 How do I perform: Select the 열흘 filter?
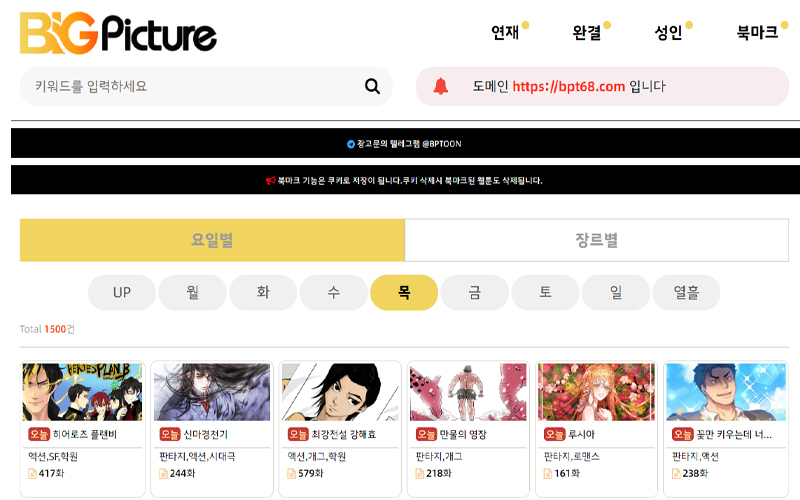(686, 292)
